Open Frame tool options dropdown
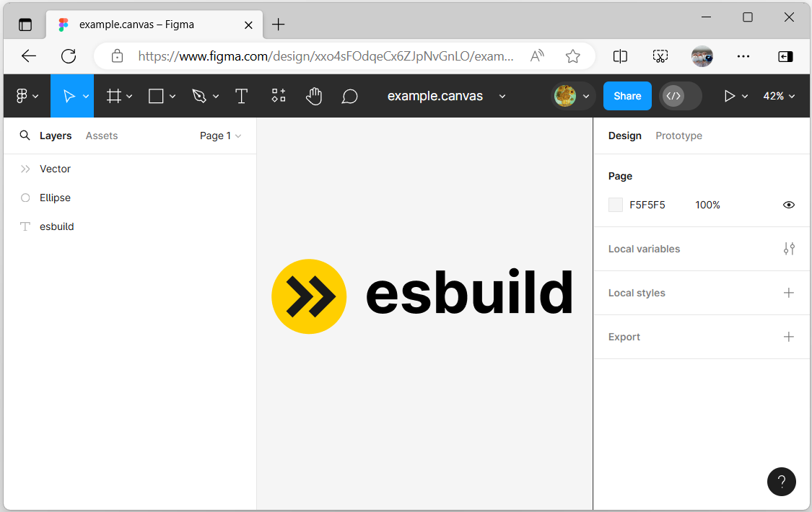 pos(129,96)
